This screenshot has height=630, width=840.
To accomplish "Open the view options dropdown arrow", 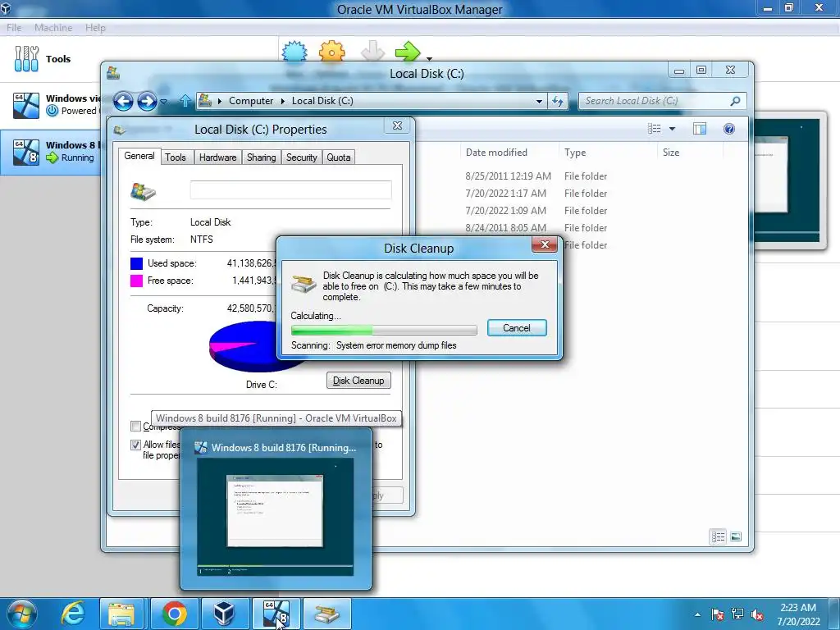I will (672, 129).
